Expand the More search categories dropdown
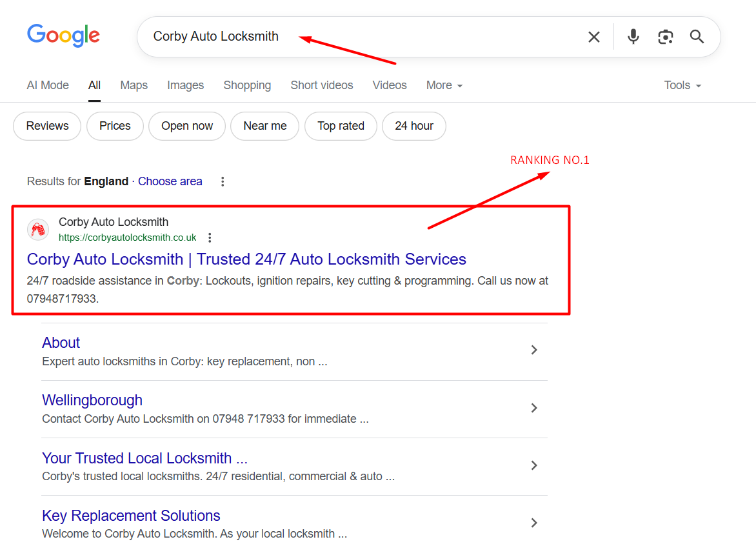 444,85
